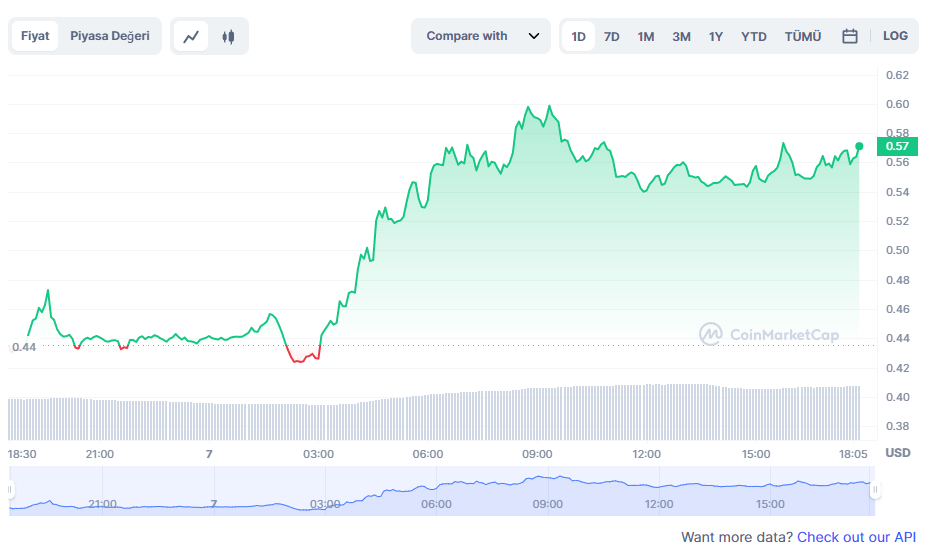Grab the right handle of range navigator
The height and width of the screenshot is (552, 938).
click(x=875, y=490)
